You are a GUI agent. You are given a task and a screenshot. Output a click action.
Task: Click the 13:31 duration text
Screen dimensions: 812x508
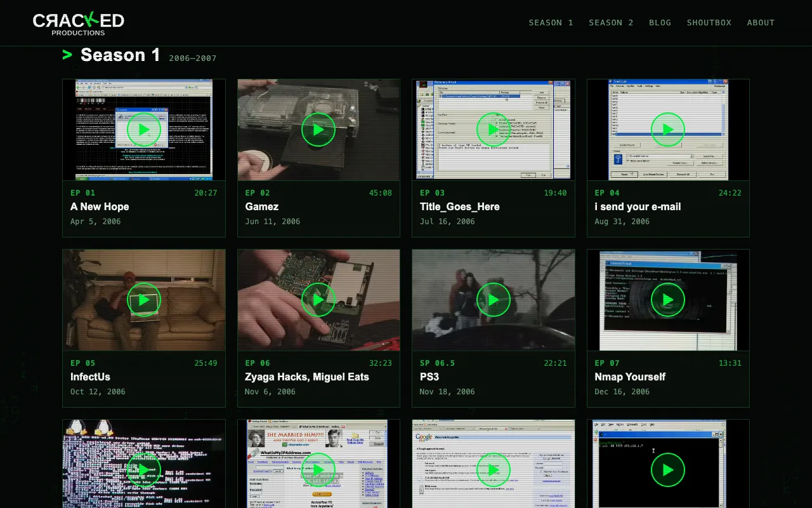coord(730,363)
